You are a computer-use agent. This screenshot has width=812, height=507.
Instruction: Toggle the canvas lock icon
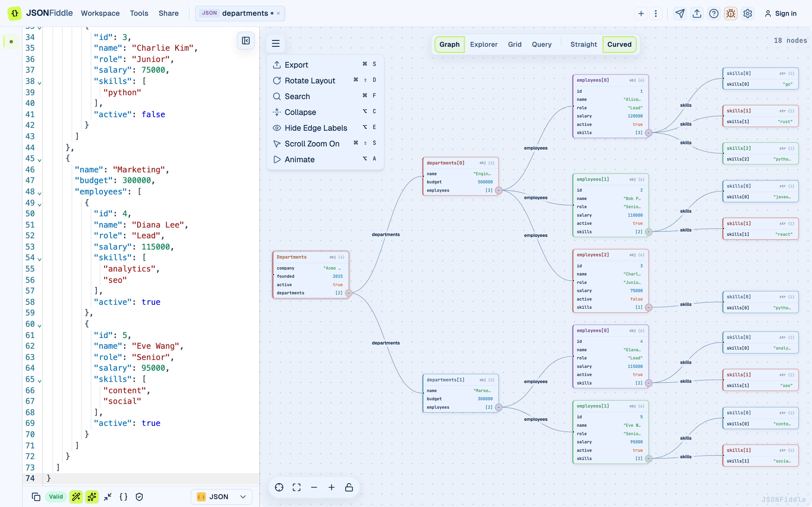[349, 487]
